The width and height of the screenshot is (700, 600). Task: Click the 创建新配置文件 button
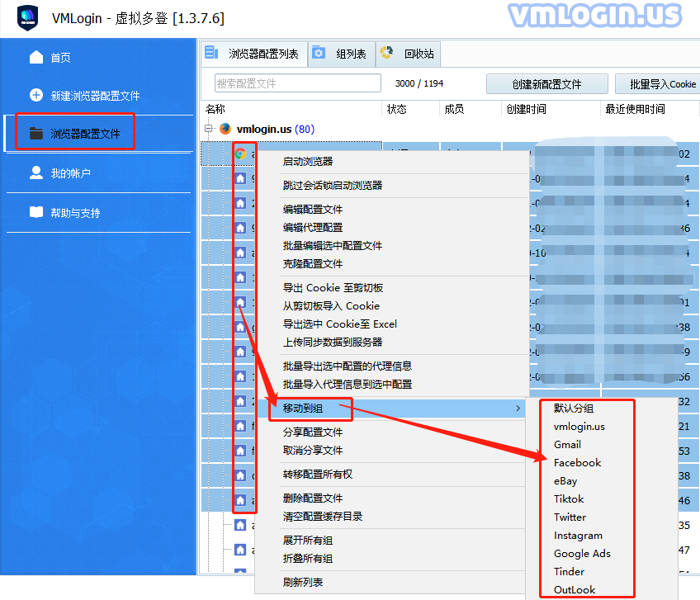(x=546, y=84)
